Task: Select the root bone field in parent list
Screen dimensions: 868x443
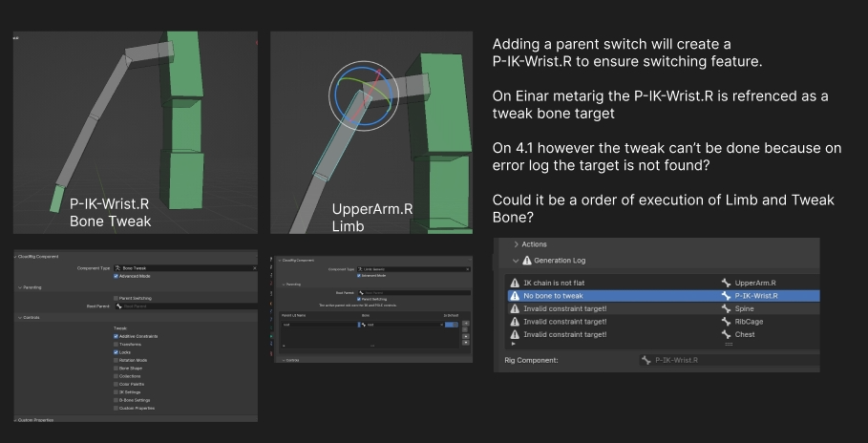Action: click(402, 325)
